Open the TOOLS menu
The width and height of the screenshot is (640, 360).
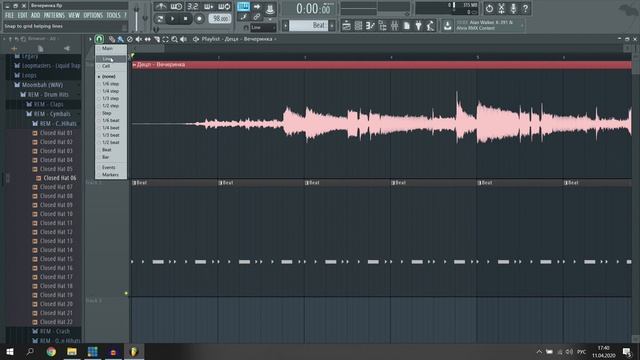pos(113,15)
